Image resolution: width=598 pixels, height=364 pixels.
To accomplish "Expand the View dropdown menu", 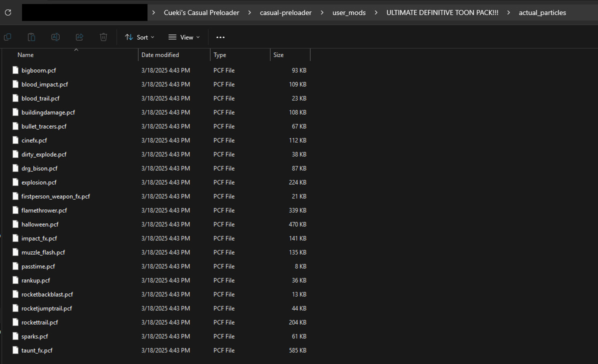I will [184, 37].
